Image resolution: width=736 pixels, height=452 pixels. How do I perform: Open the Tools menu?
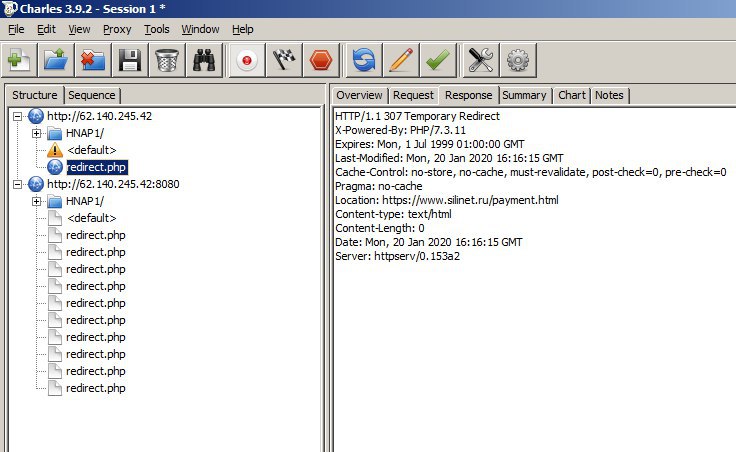pyautogui.click(x=157, y=29)
